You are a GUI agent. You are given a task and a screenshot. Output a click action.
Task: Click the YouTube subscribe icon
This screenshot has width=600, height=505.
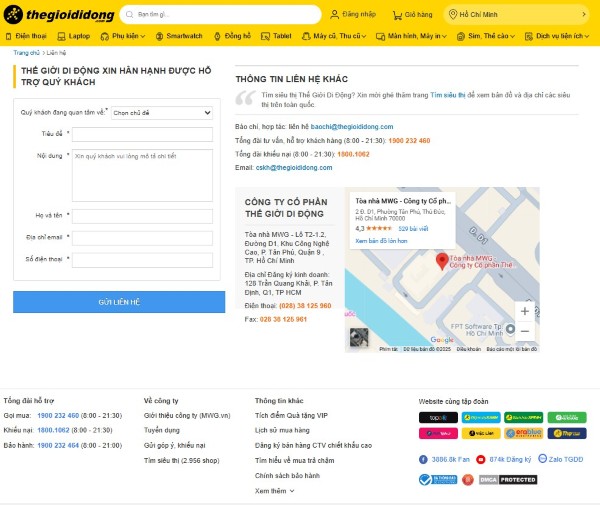coord(481,459)
